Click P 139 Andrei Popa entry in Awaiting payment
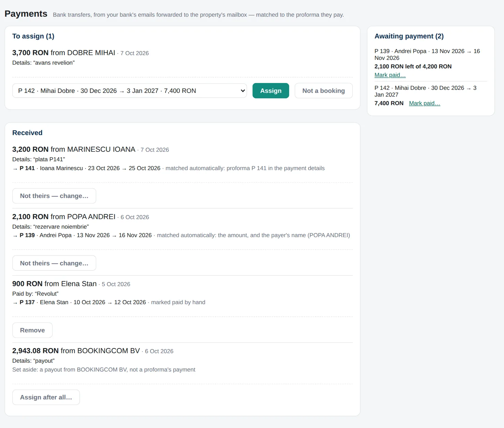The image size is (504, 428). click(x=427, y=54)
